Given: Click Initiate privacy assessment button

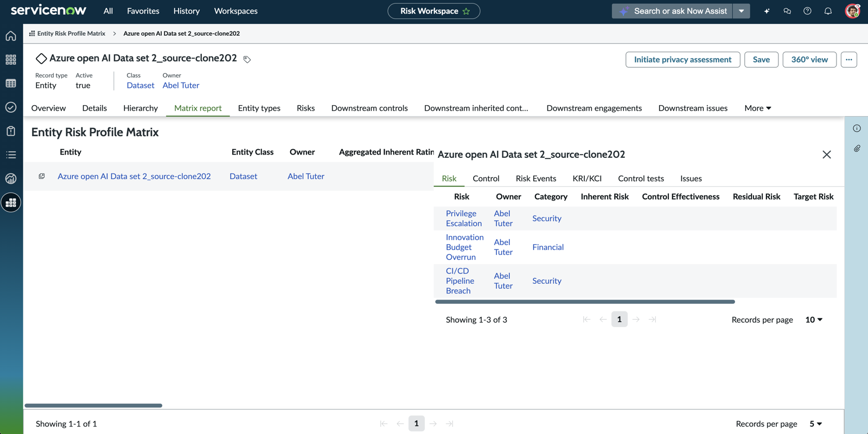Looking at the screenshot, I should pos(682,60).
